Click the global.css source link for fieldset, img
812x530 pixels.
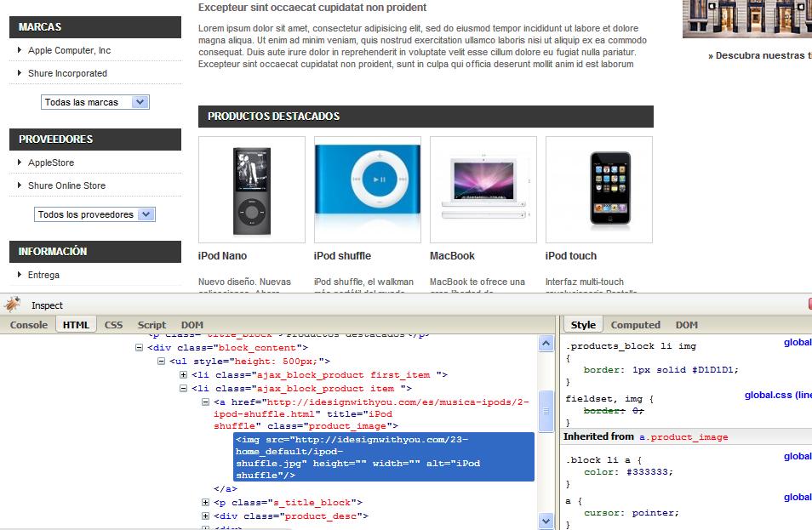point(778,395)
